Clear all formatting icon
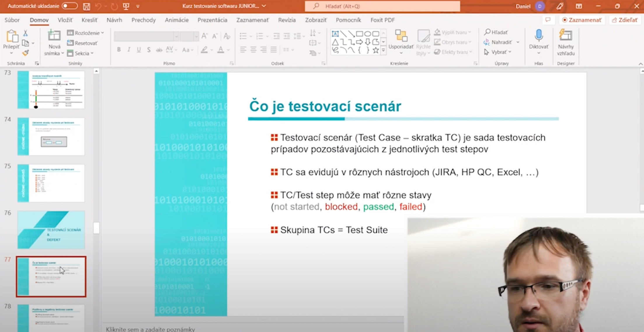 tap(227, 36)
